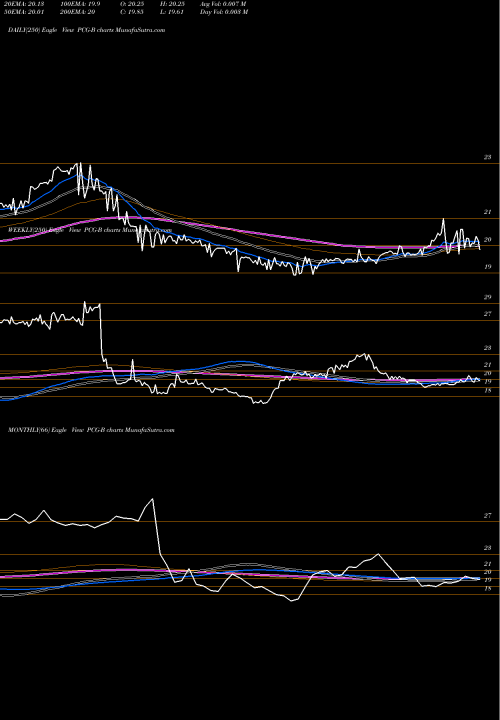Click the Day Vol: 0.003 M reading
This screenshot has width=500, height=720.
(x=224, y=12)
